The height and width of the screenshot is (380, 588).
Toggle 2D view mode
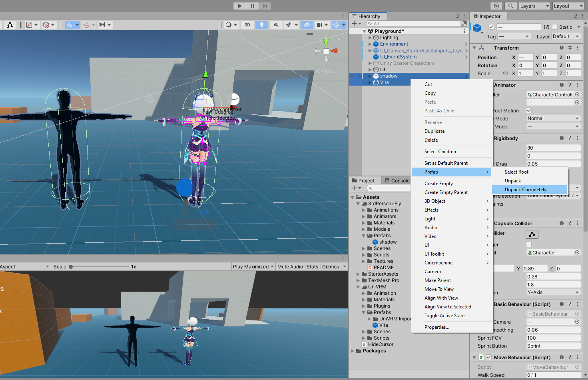click(247, 25)
